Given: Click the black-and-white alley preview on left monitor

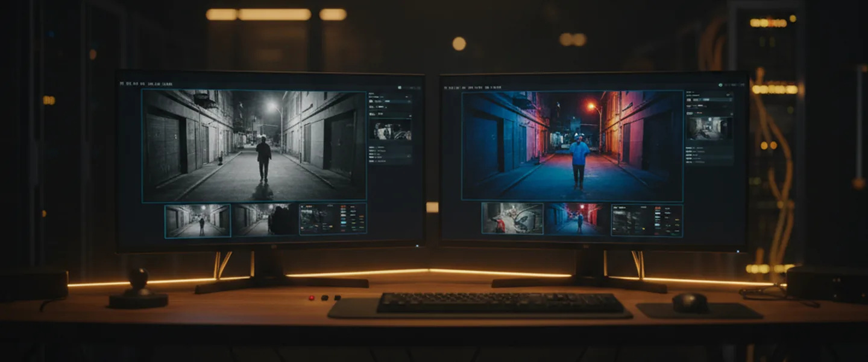Looking at the screenshot, I should click(x=254, y=145).
